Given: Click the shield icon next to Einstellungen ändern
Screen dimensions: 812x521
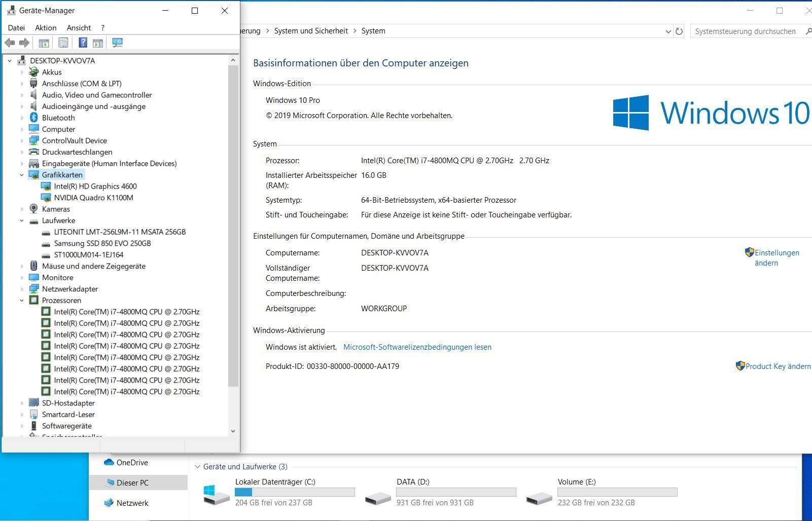Looking at the screenshot, I should tap(749, 252).
